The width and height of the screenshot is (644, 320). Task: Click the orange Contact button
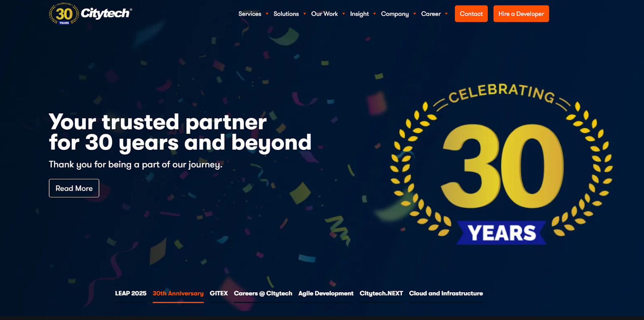tap(471, 14)
